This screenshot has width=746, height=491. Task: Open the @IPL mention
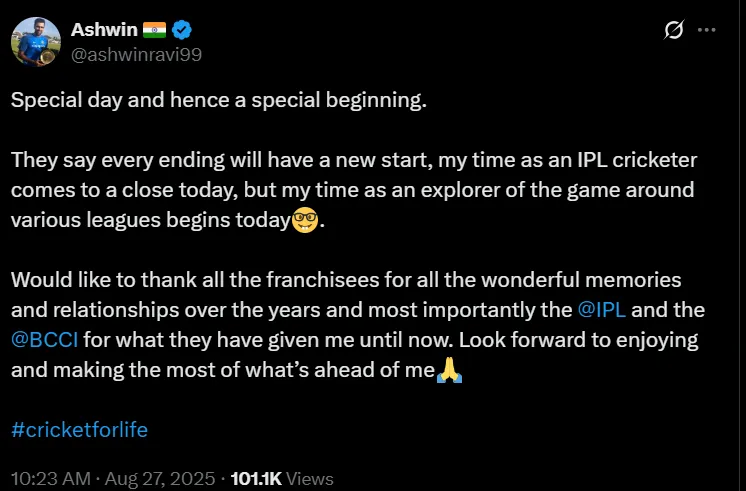602,310
